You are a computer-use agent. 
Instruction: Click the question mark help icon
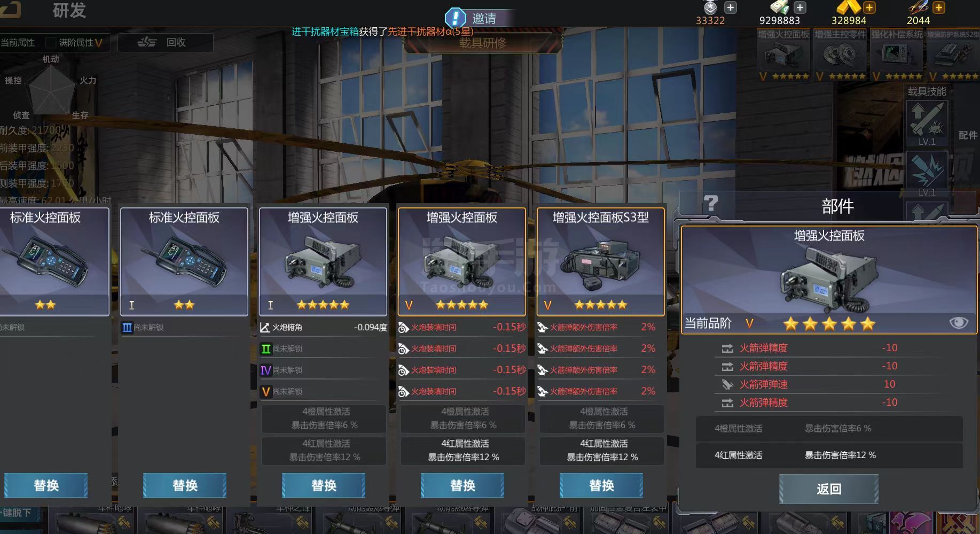click(711, 204)
